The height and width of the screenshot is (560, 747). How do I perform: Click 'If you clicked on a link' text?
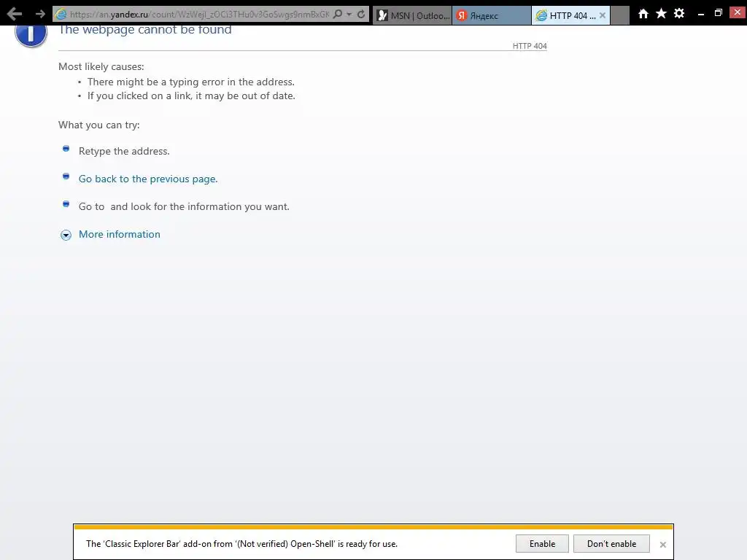[191, 96]
